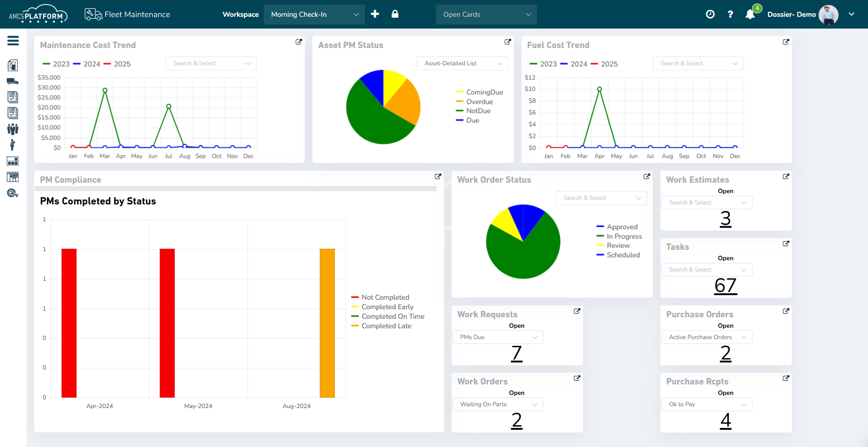868x447 pixels.
Task: Lock the workspace with padlock icon
Action: [395, 14]
